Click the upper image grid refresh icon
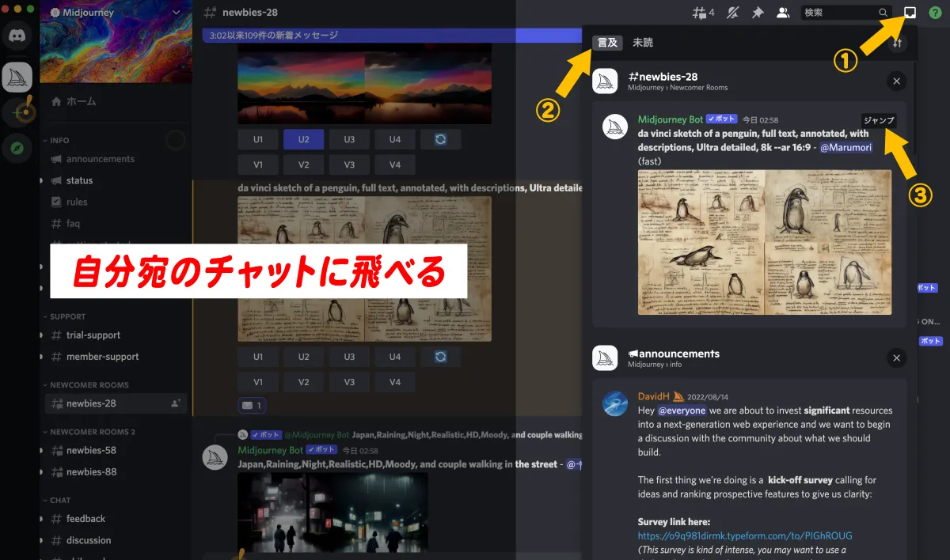The height and width of the screenshot is (560, 950). click(440, 139)
